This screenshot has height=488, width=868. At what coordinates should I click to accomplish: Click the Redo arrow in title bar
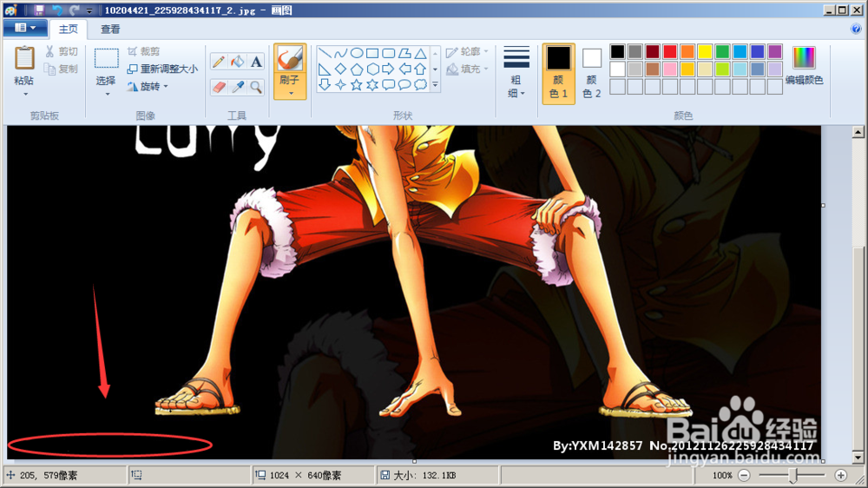(x=74, y=10)
